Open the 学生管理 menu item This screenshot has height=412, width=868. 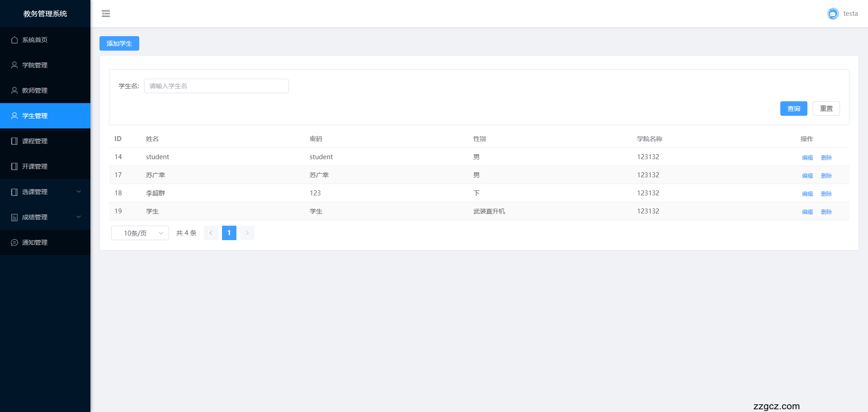tap(35, 116)
